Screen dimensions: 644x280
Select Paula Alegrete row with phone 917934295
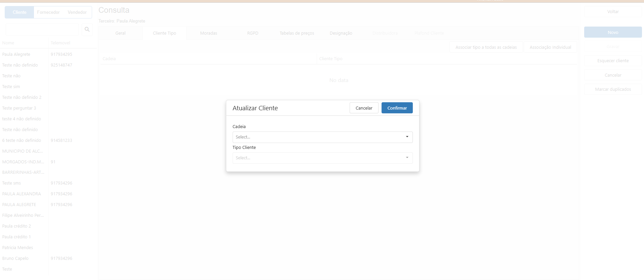(48, 54)
